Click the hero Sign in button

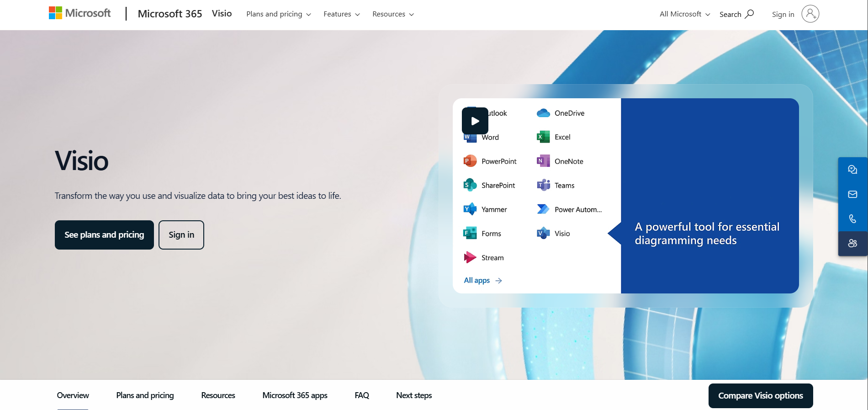click(181, 235)
